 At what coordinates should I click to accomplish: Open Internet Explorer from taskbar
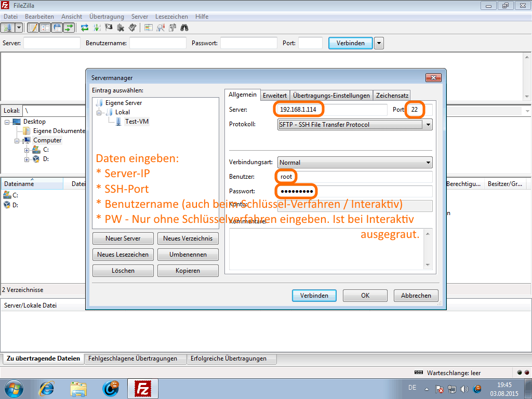pos(46,389)
